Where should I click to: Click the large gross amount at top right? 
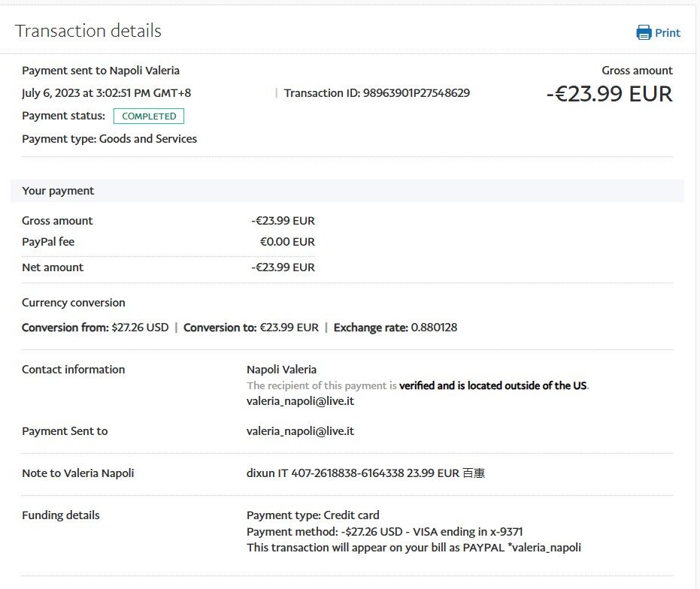click(609, 94)
